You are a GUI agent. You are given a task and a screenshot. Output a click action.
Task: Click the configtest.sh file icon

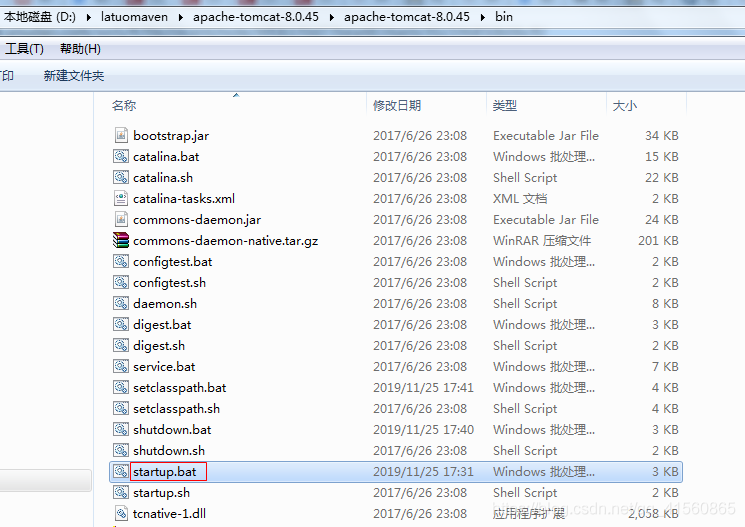tap(121, 282)
